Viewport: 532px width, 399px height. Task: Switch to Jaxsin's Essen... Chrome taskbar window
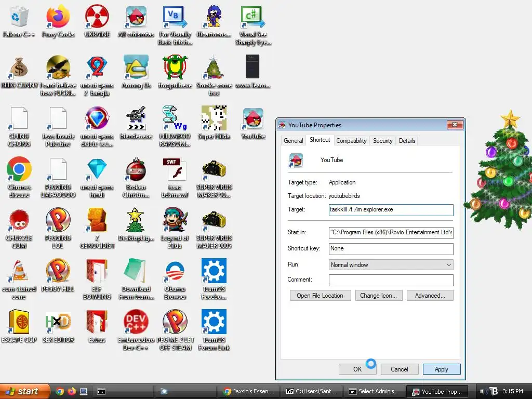tap(249, 391)
